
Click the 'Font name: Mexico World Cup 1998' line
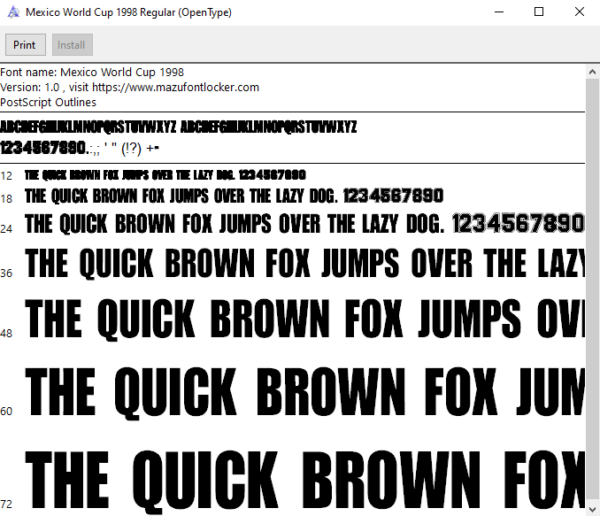click(x=92, y=72)
